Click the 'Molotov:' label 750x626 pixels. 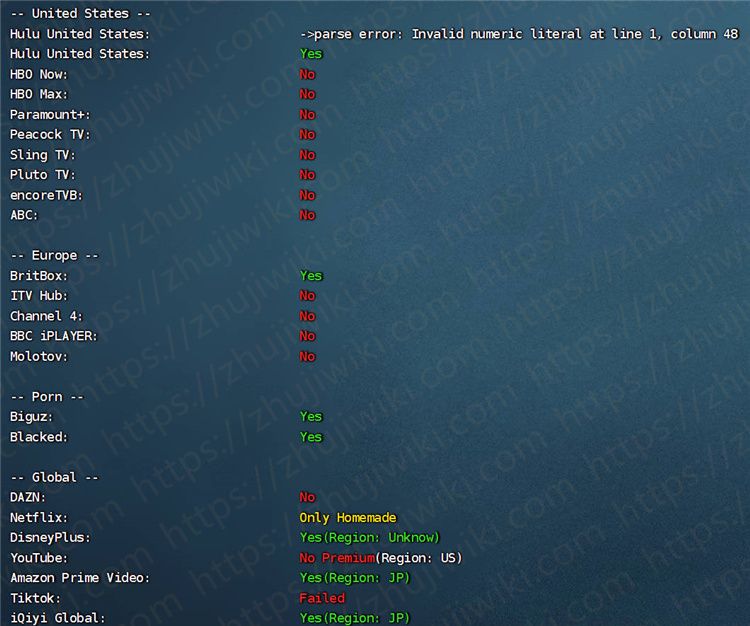point(39,356)
